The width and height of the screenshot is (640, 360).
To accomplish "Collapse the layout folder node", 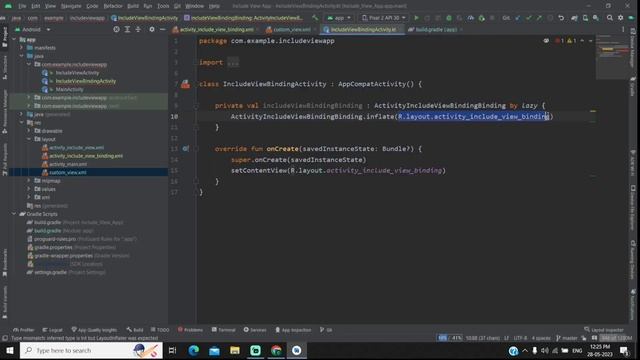I will click(29, 139).
